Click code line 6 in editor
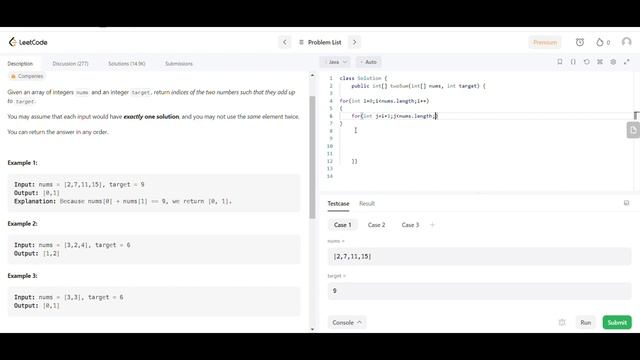This screenshot has height=360, width=640. [x=394, y=116]
